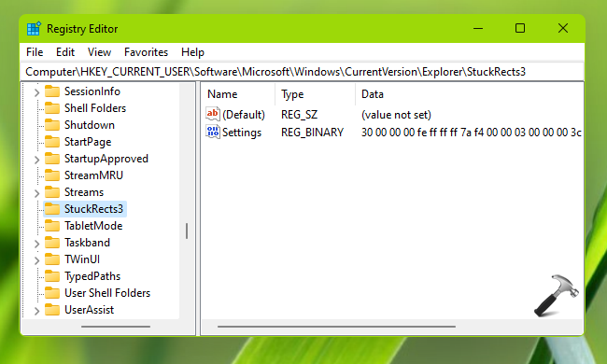
Task: Select the Taskband key label
Action: pos(87,243)
